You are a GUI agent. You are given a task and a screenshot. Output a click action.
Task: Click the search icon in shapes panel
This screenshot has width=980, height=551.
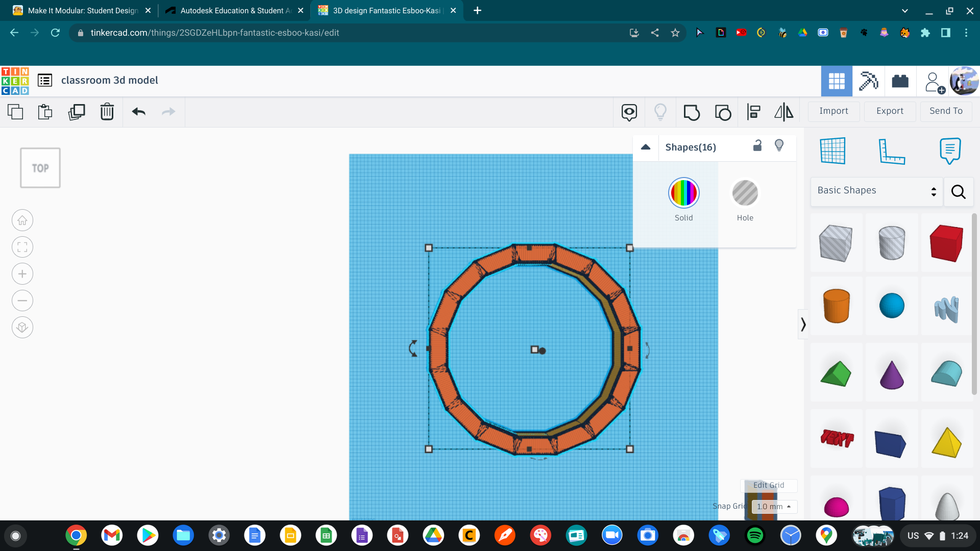tap(959, 190)
